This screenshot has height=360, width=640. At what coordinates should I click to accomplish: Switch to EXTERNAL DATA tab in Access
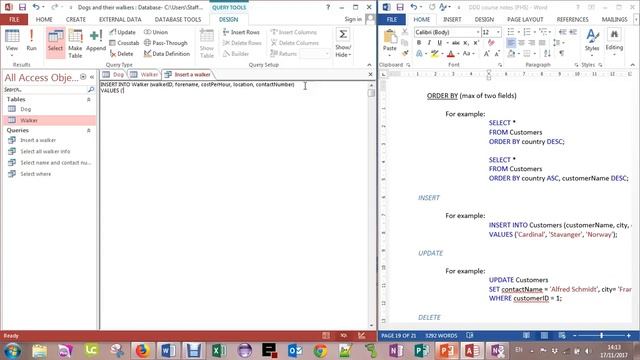[120, 19]
